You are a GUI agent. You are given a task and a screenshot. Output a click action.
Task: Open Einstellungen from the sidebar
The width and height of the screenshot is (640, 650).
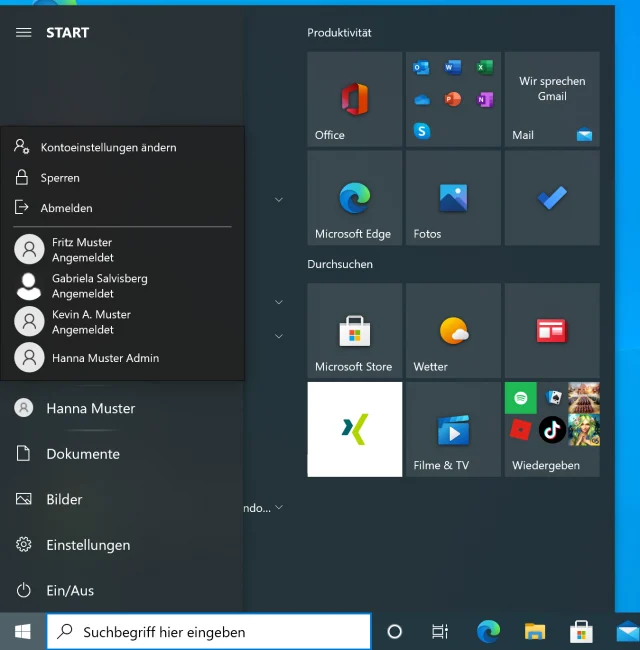click(x=88, y=545)
